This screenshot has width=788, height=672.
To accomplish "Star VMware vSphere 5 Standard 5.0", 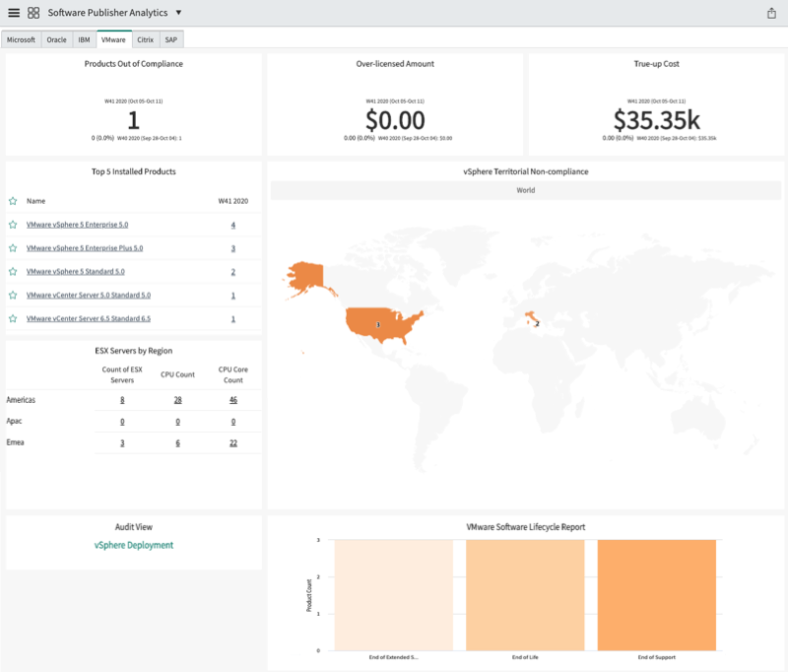I will [13, 271].
